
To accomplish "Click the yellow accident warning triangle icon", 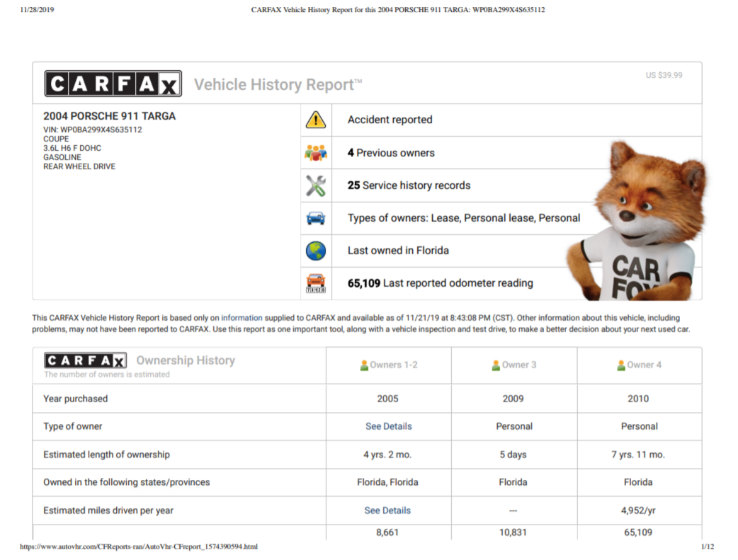I will click(316, 120).
